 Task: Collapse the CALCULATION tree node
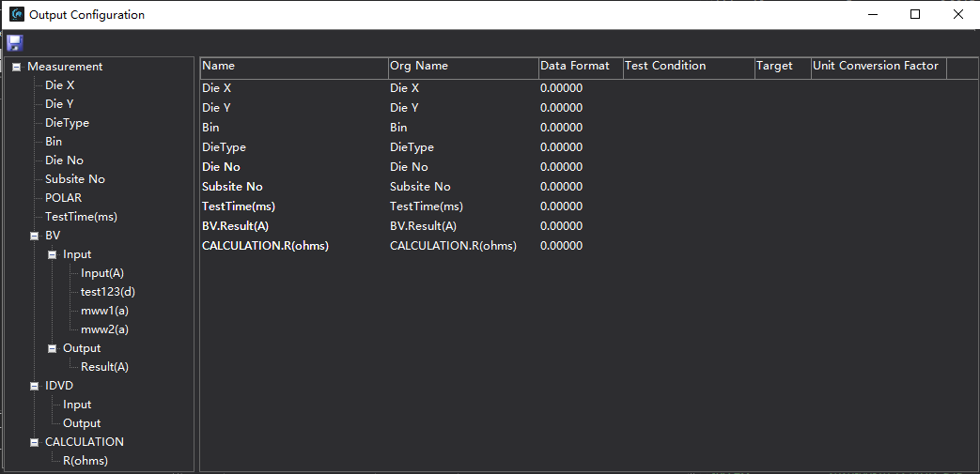pyautogui.click(x=35, y=442)
